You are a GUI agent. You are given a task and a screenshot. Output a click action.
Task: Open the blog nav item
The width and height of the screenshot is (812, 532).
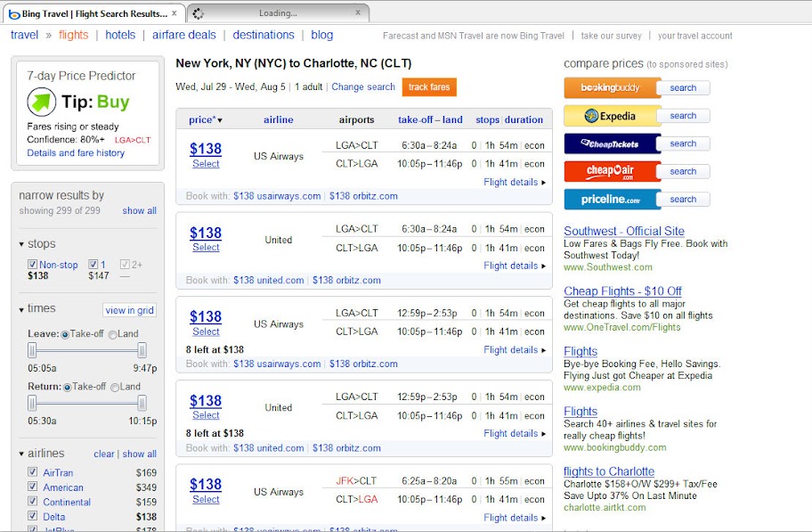[321, 35]
